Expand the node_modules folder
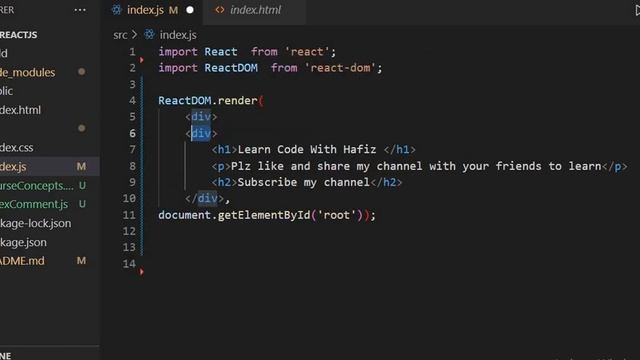This screenshot has height=360, width=640. pos(27,72)
